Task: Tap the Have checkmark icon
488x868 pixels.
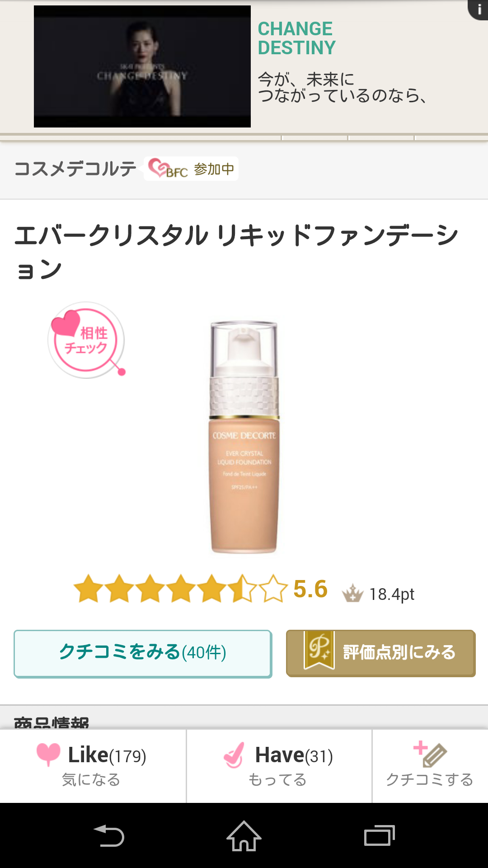Action: [x=235, y=755]
